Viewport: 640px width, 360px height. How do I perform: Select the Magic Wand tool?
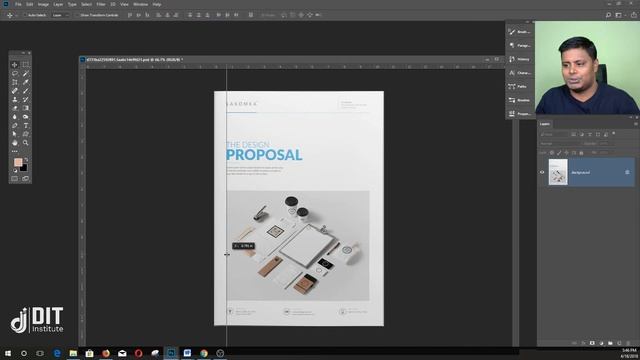[26, 73]
